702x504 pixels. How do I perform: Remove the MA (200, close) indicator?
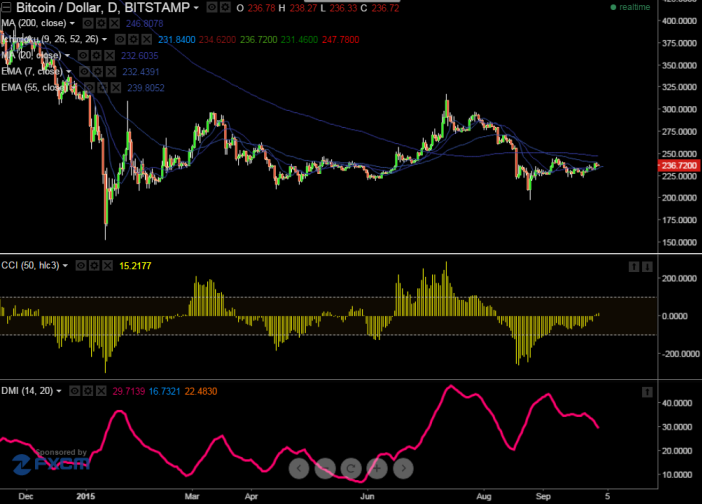[115, 23]
